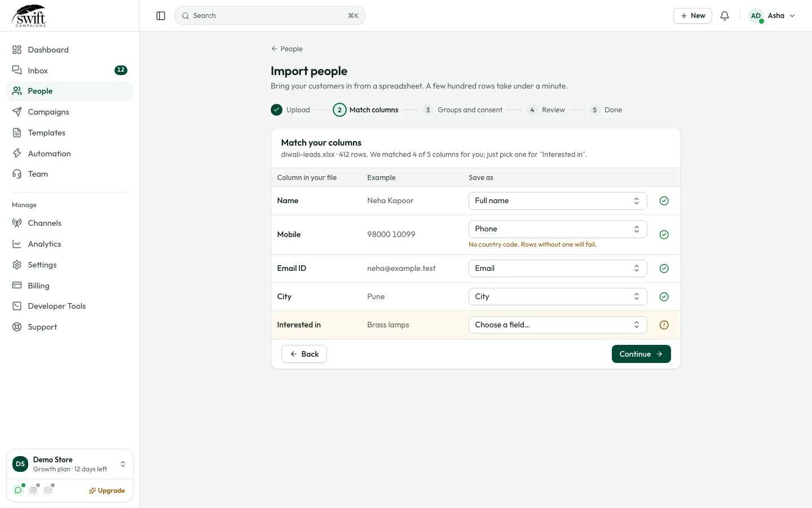Click the matched checkmark in the City row
Image resolution: width=812 pixels, height=508 pixels.
(664, 297)
